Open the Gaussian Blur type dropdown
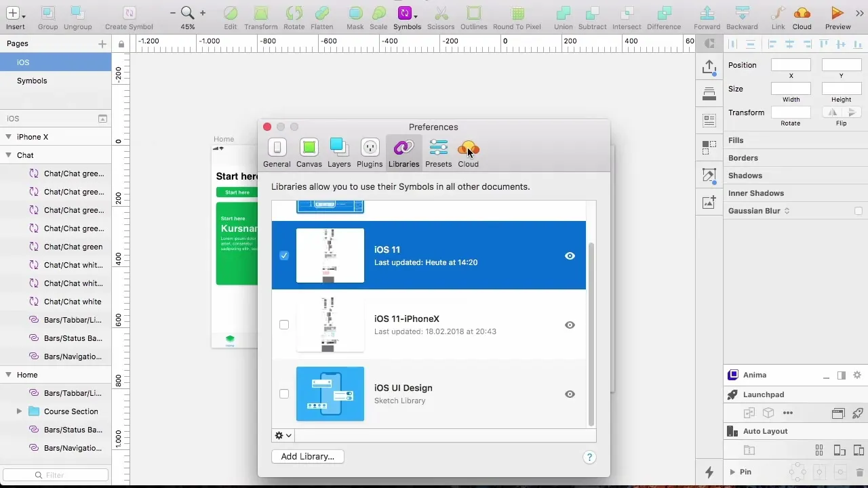The height and width of the screenshot is (488, 868). point(787,211)
